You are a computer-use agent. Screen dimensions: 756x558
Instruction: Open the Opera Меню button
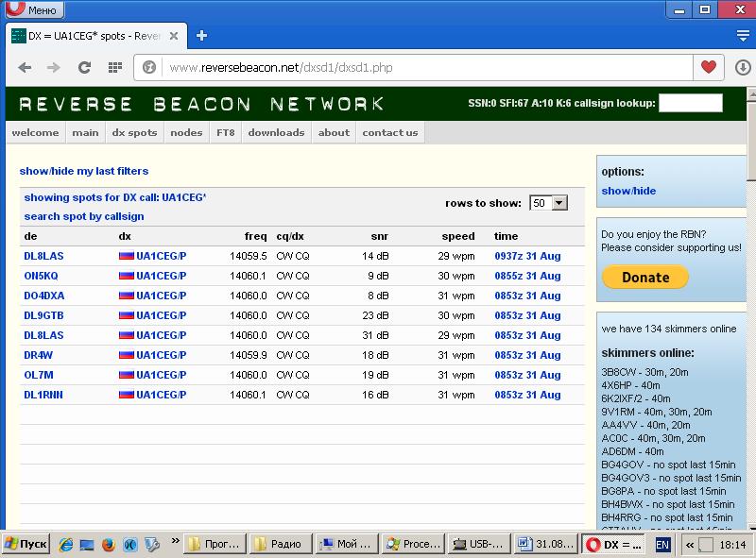(x=35, y=9)
